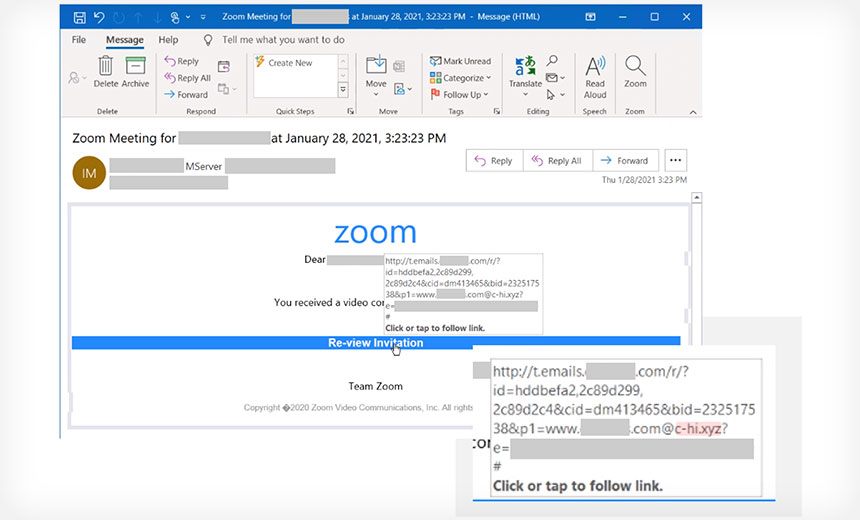Image resolution: width=860 pixels, height=520 pixels.
Task: Click the Touch/Mouse Mode icon
Action: (175, 17)
